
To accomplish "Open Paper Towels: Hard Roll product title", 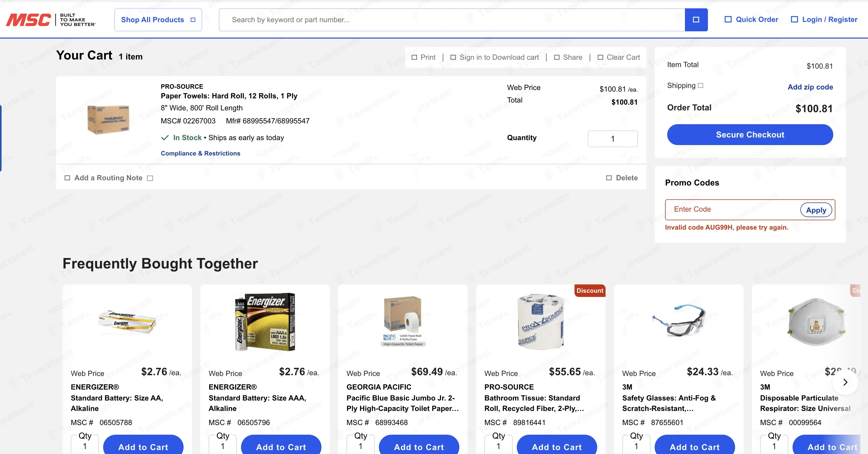I will (x=229, y=96).
